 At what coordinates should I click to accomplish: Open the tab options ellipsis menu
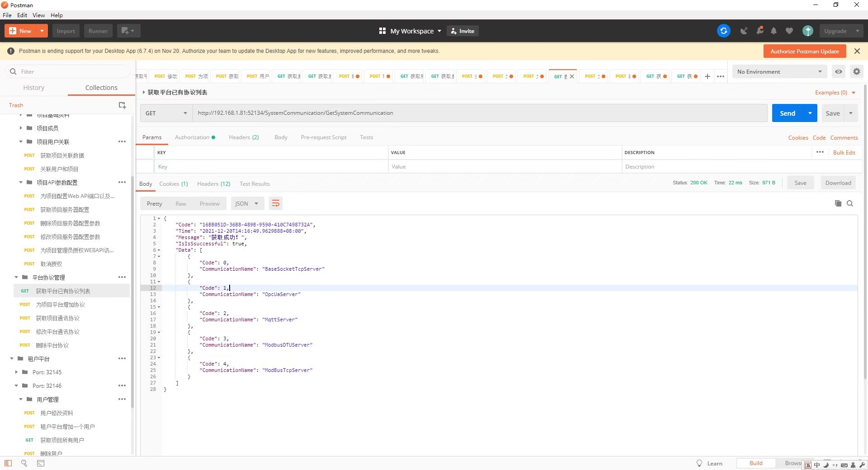coord(721,76)
